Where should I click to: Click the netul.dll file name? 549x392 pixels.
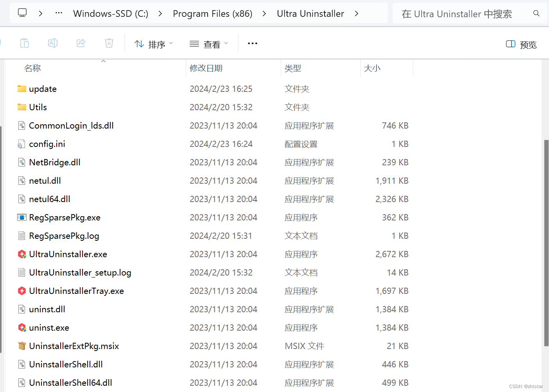pyautogui.click(x=45, y=181)
